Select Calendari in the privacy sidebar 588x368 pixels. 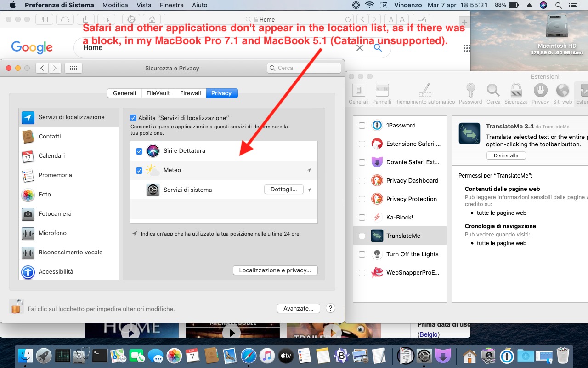[69, 156]
